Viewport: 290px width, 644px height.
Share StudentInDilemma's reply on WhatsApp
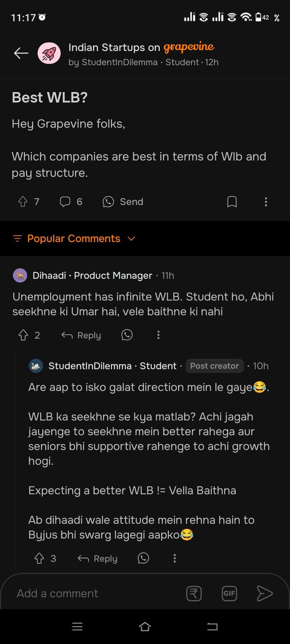(143, 558)
